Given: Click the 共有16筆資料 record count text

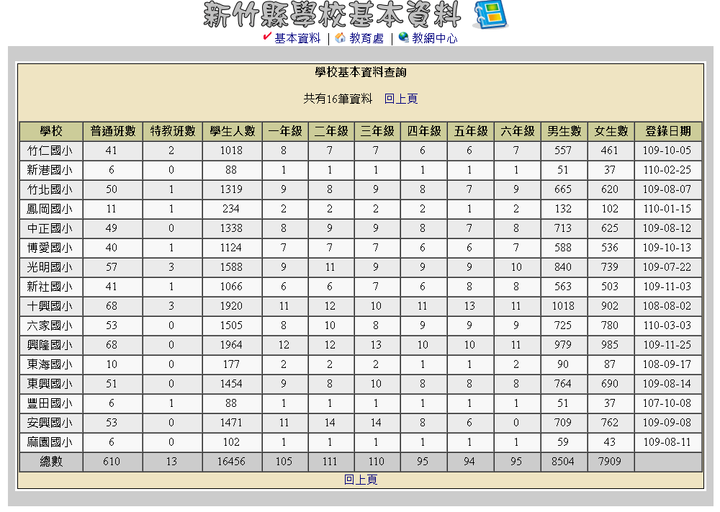Looking at the screenshot, I should 338,99.
